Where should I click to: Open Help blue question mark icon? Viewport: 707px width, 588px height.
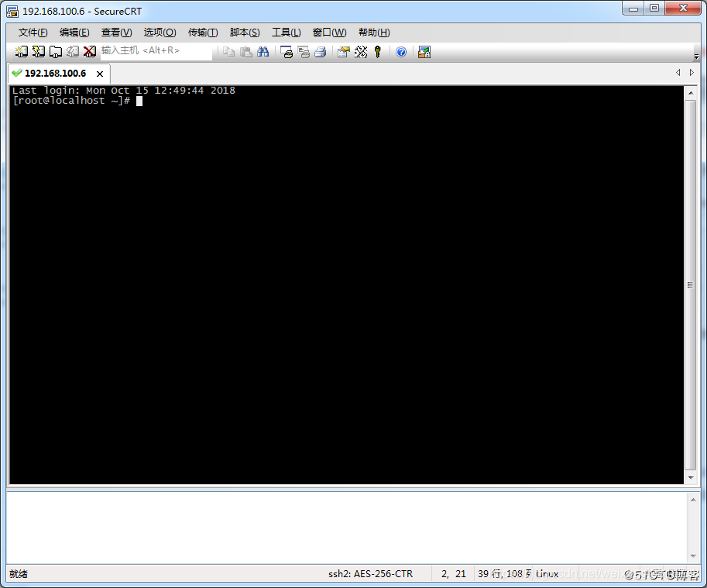click(x=401, y=52)
